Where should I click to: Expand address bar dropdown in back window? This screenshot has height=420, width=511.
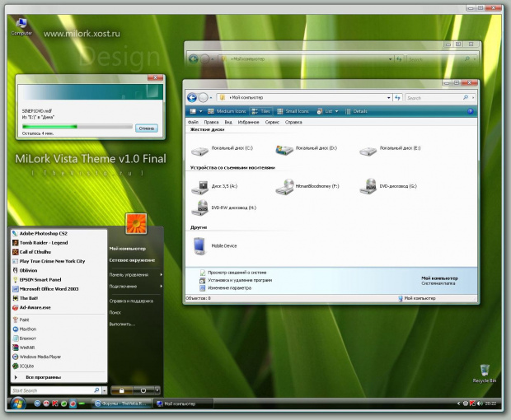[x=390, y=59]
